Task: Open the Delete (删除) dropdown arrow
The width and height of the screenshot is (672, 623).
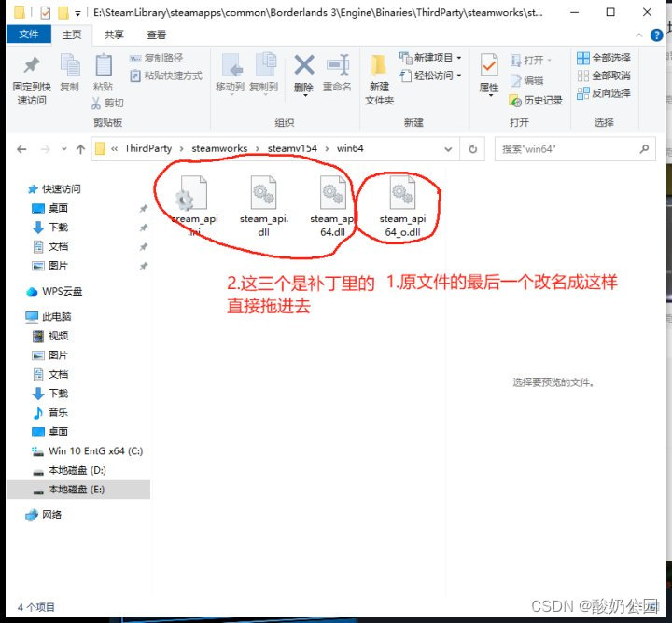Action: [304, 96]
